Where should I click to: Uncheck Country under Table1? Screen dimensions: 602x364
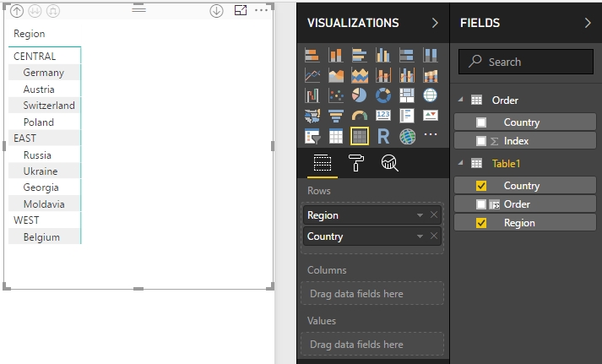pos(480,186)
